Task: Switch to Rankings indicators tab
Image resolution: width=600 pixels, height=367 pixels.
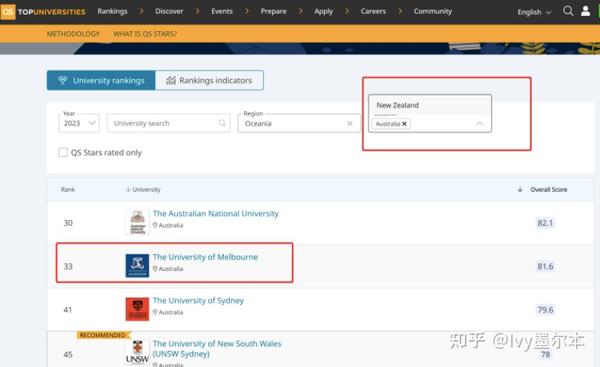Action: [x=209, y=80]
